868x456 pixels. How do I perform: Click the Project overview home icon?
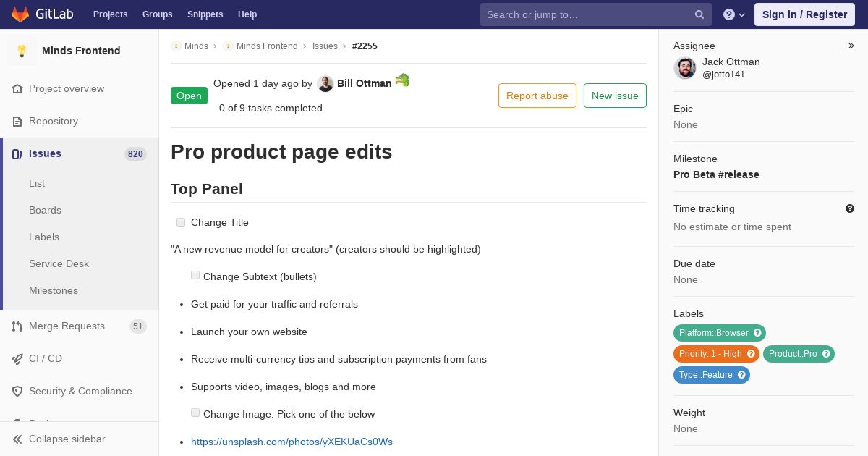point(17,89)
